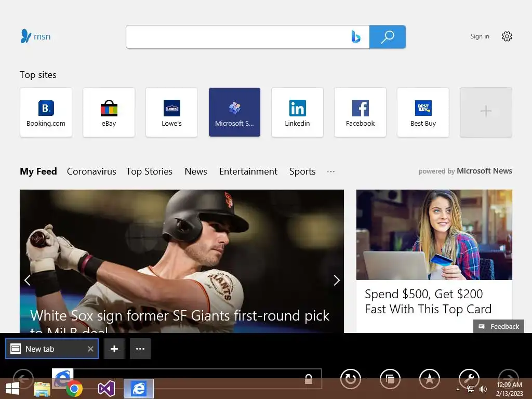532x399 pixels.
Task: Open the Best Buy top site tile
Action: [x=423, y=112]
